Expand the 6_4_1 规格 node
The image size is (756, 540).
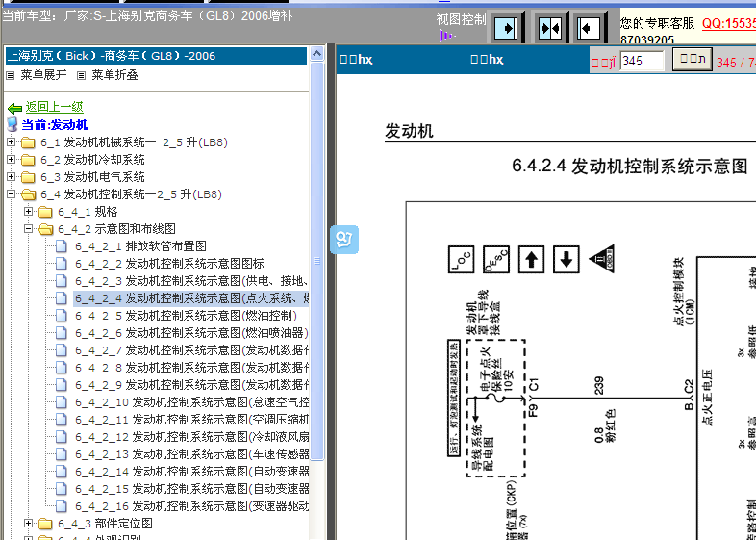29,212
